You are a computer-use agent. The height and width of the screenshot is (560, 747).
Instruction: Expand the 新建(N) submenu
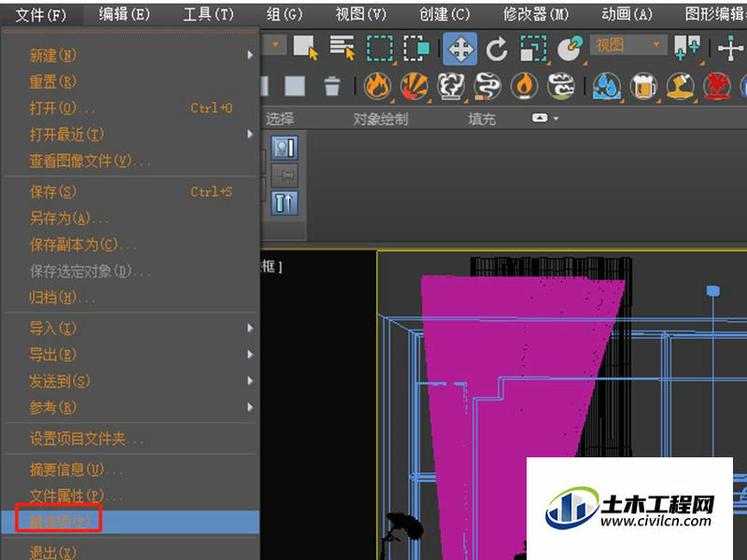(131, 55)
